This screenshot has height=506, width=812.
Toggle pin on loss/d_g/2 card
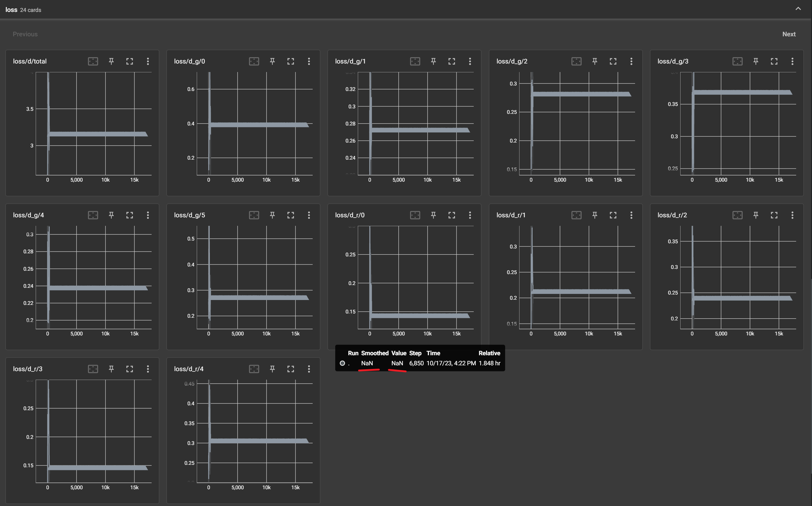click(595, 61)
